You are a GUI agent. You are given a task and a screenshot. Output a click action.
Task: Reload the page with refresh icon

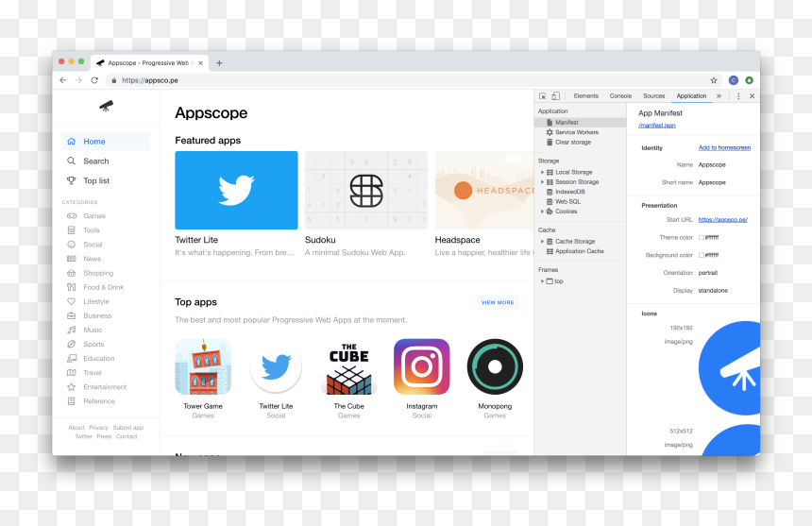tap(94, 80)
